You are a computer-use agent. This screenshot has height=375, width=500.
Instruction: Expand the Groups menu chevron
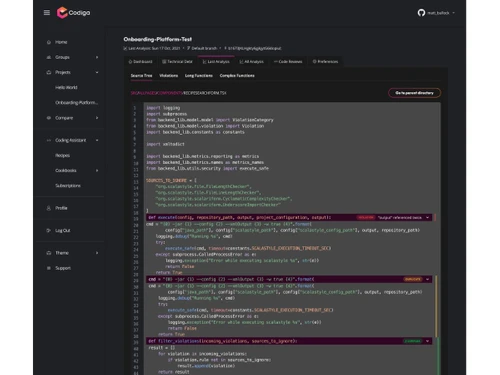pyautogui.click(x=97, y=57)
